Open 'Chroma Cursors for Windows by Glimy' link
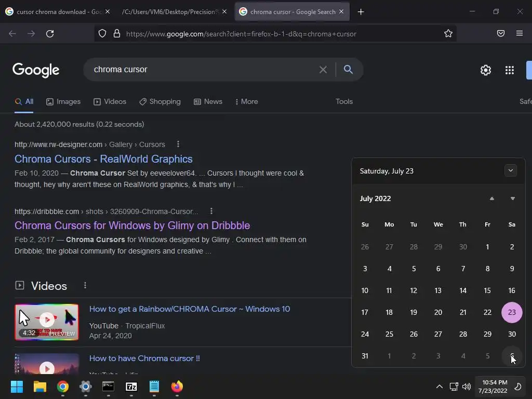 click(x=132, y=225)
